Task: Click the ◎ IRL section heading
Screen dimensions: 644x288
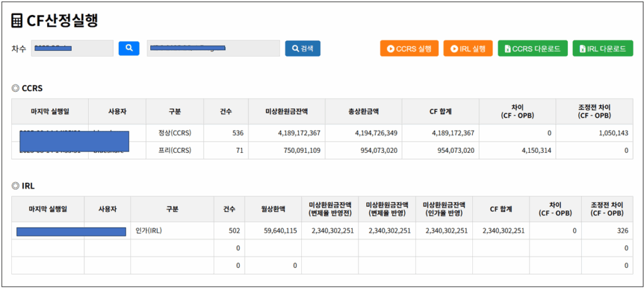Action: coord(23,186)
